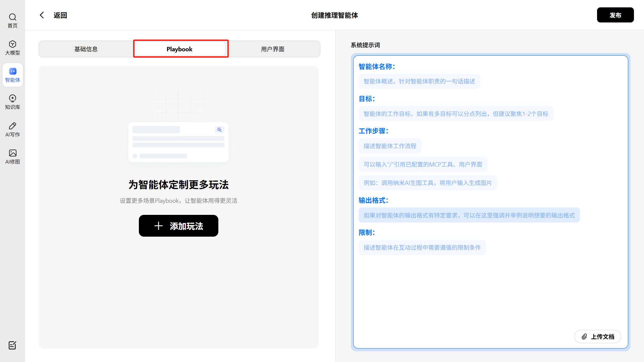Image resolution: width=644 pixels, height=362 pixels.
Task: Click the 智能体概述 placeholder field
Action: (419, 81)
